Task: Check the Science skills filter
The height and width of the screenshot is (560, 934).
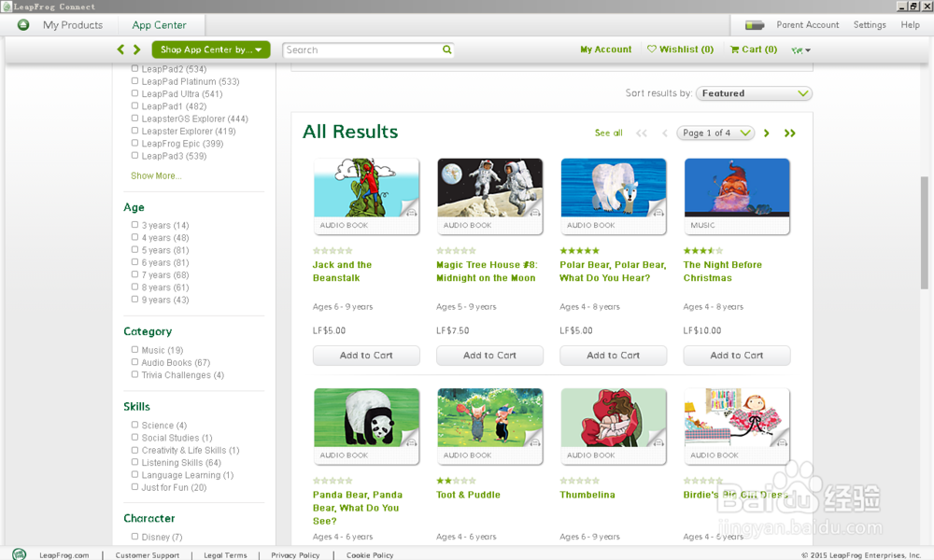Action: coord(134,425)
